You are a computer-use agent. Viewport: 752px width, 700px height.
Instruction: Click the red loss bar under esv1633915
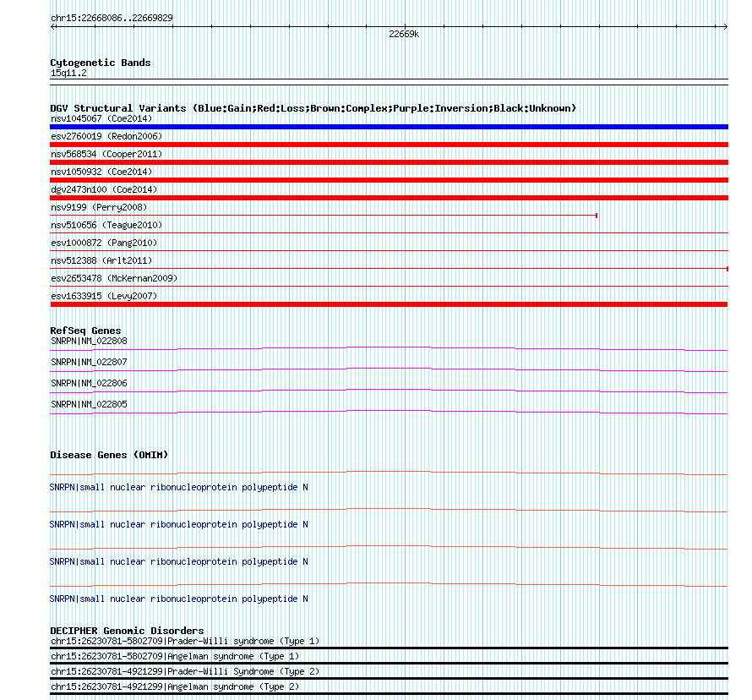click(389, 304)
